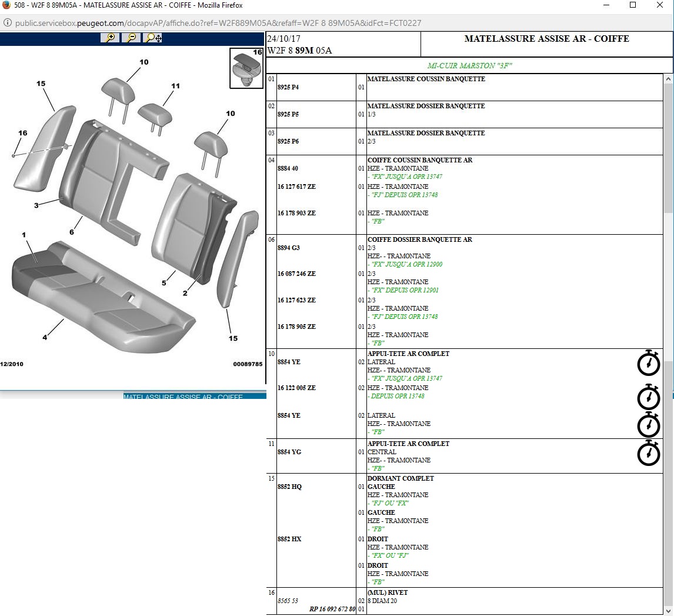Click rivet part number 8565 53
The image size is (674, 616).
[x=288, y=601]
